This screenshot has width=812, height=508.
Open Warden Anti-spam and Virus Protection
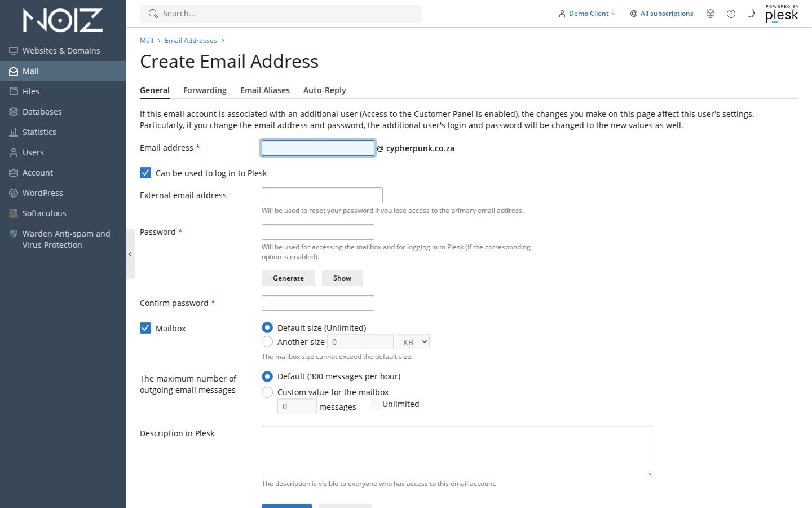pyautogui.click(x=63, y=239)
